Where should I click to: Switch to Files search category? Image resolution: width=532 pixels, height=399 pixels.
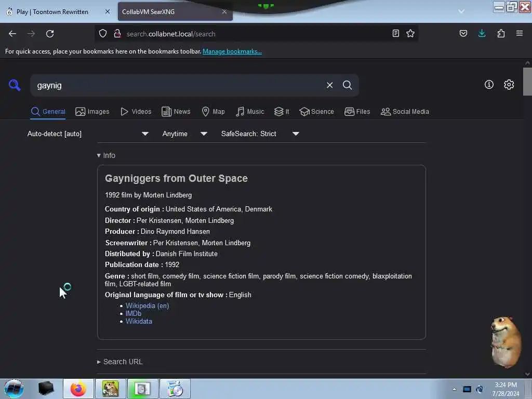[357, 112]
